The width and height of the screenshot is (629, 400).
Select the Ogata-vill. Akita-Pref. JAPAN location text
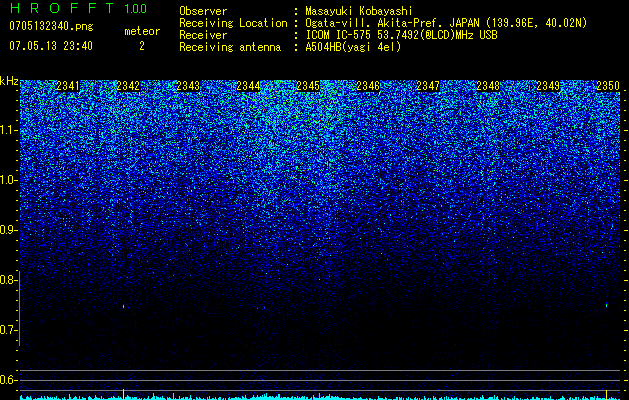point(446,23)
